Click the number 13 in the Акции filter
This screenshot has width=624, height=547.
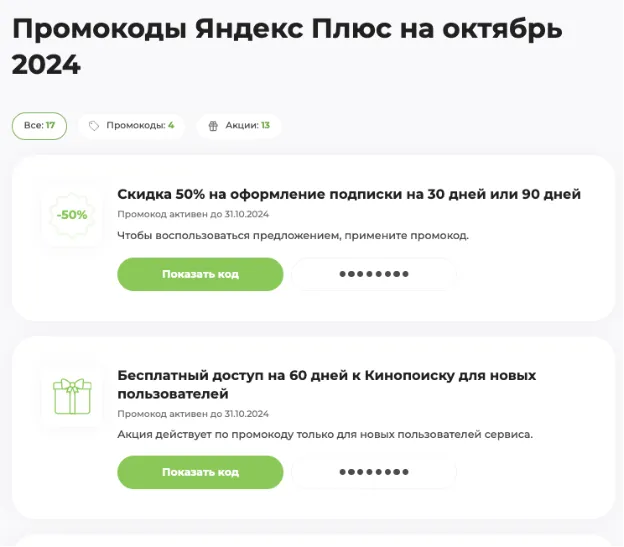click(265, 125)
